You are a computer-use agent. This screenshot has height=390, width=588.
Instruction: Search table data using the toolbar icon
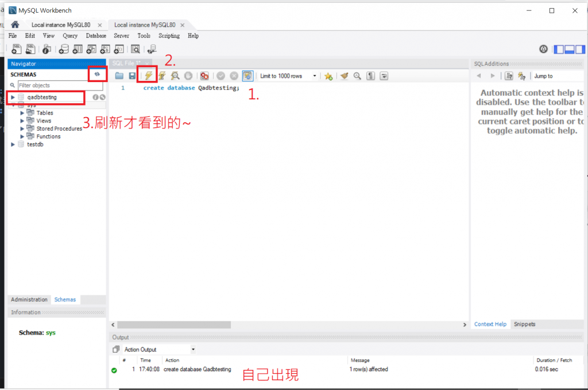136,49
